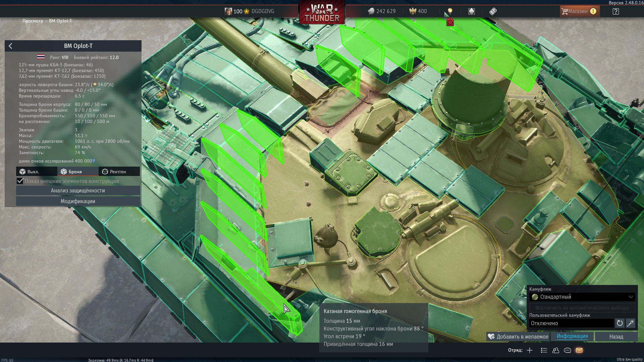
Task: Open the camouflage magic wand tool
Action: pos(631,323)
